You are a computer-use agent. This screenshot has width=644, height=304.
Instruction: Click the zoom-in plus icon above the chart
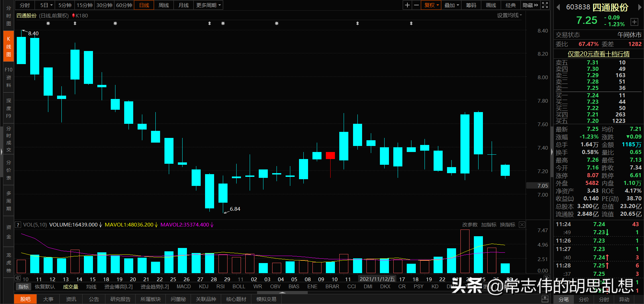(407, 5)
